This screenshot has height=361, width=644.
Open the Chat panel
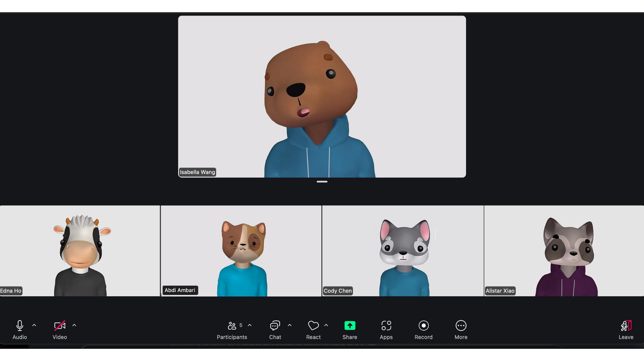pos(275,326)
